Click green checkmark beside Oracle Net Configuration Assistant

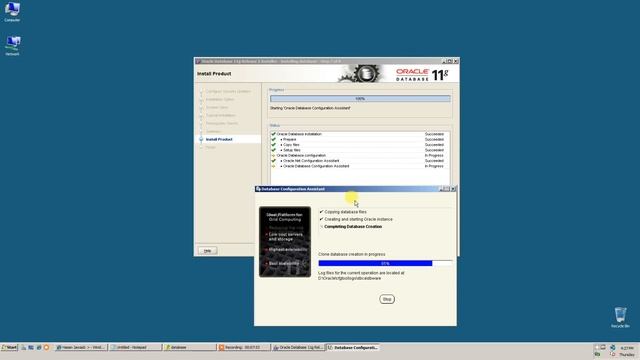[273, 161]
